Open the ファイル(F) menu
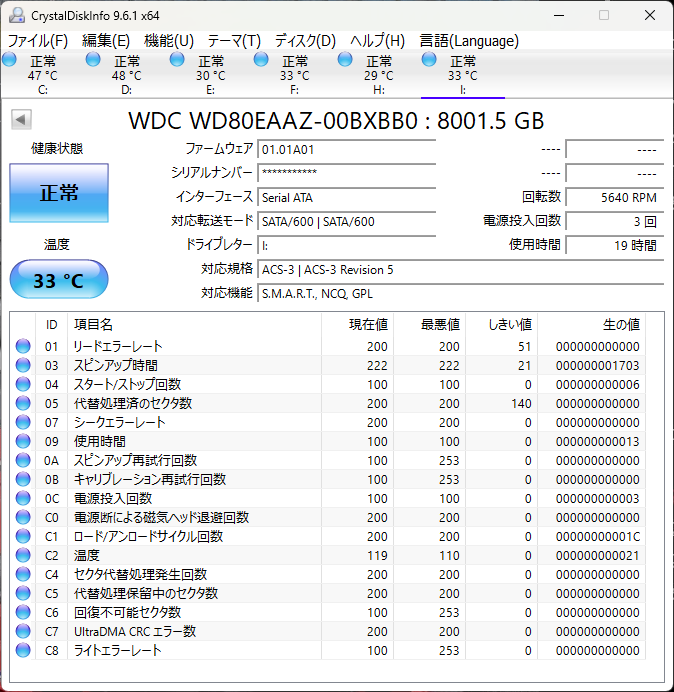The height and width of the screenshot is (692, 674). click(x=38, y=41)
